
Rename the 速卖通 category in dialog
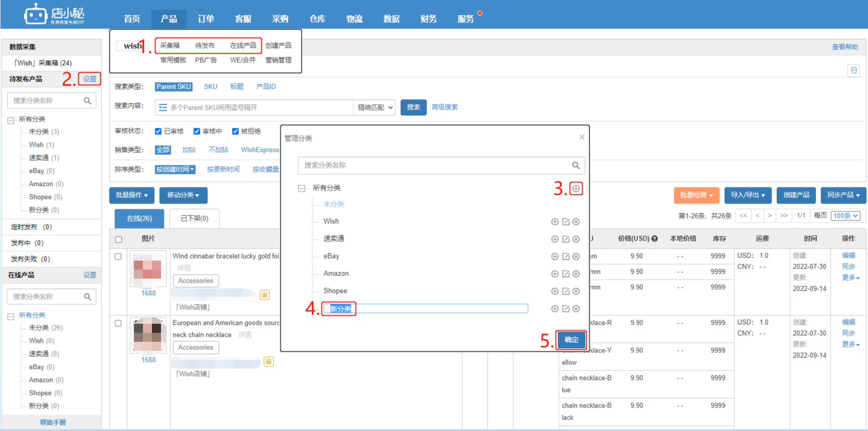tap(566, 239)
